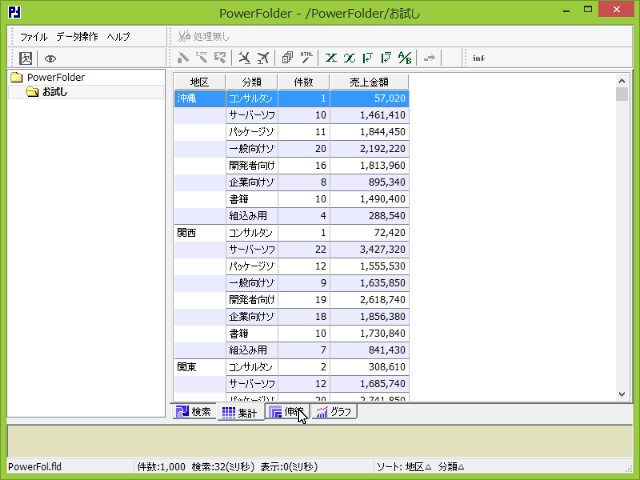Viewport: 640px width, 480px height.
Task: Click the 3,427,320 sales amount cell
Action: point(369,249)
